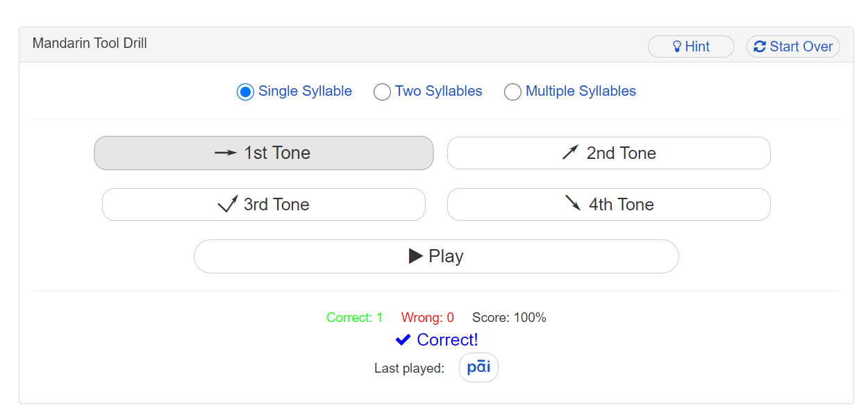868x415 pixels.
Task: Click the falling arrow icon for 4th Tone
Action: (573, 203)
